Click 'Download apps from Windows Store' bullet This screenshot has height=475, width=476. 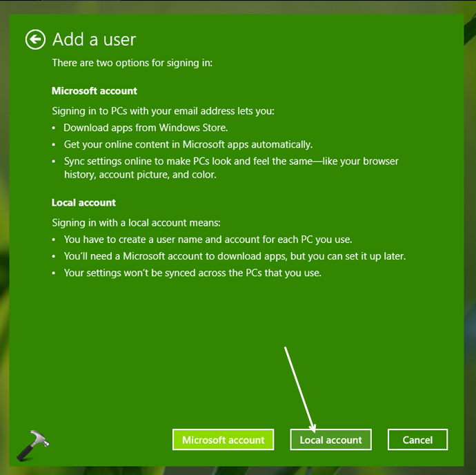[146, 127]
